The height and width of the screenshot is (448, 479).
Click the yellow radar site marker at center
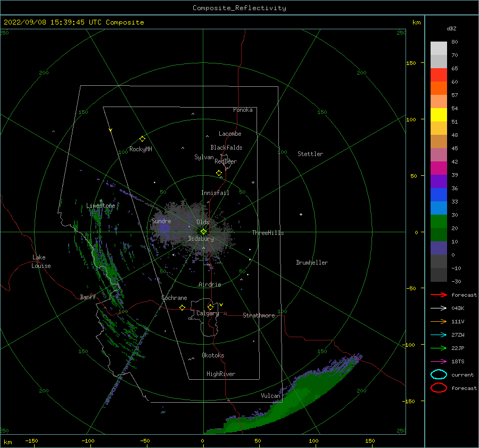coord(203,232)
